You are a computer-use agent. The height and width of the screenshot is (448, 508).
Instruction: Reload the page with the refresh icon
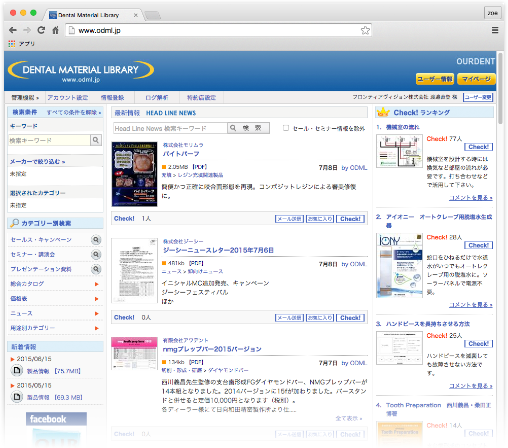pyautogui.click(x=41, y=30)
